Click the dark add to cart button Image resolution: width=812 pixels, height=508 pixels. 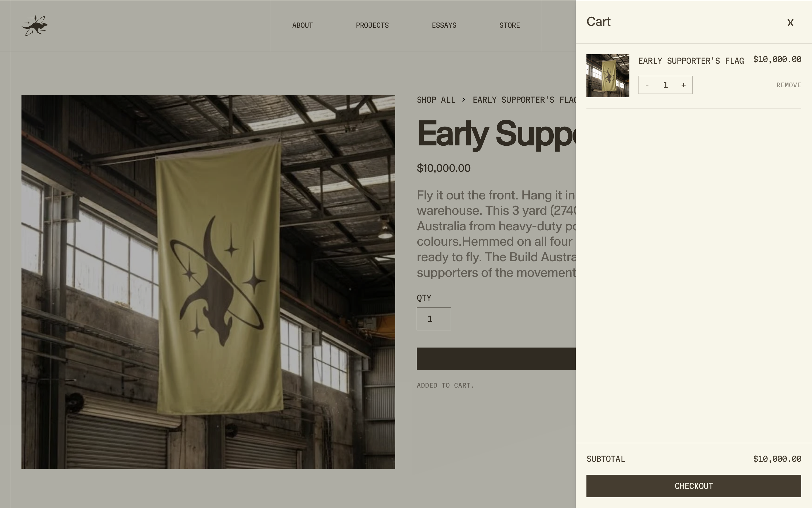coord(496,359)
